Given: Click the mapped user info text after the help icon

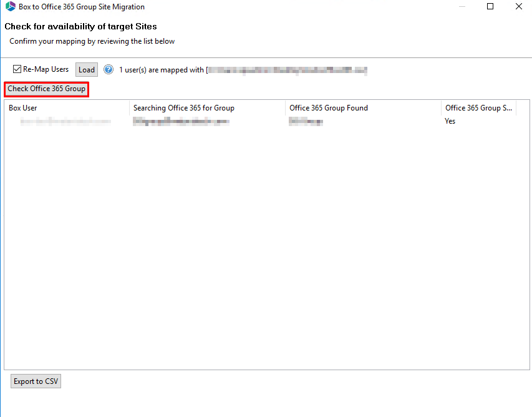Looking at the screenshot, I should tap(243, 69).
